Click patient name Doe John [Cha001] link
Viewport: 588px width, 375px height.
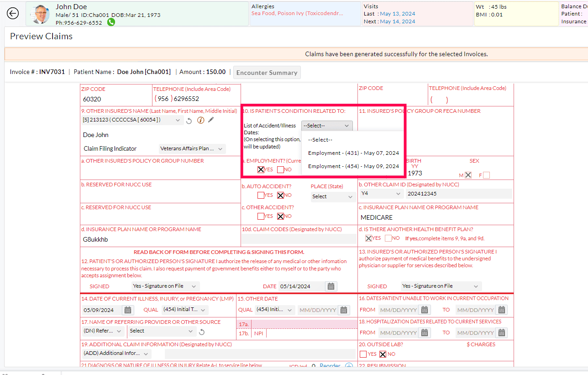click(x=144, y=71)
